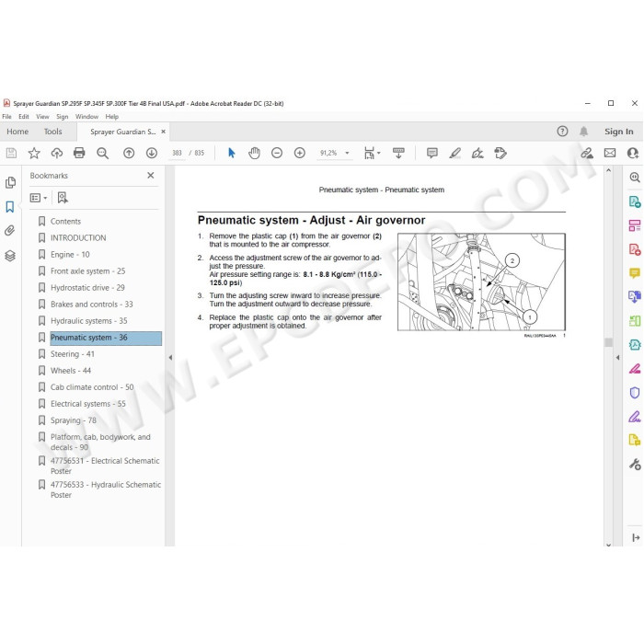The width and height of the screenshot is (644, 644).
Task: Open the fit page options icon
Action: 372,154
